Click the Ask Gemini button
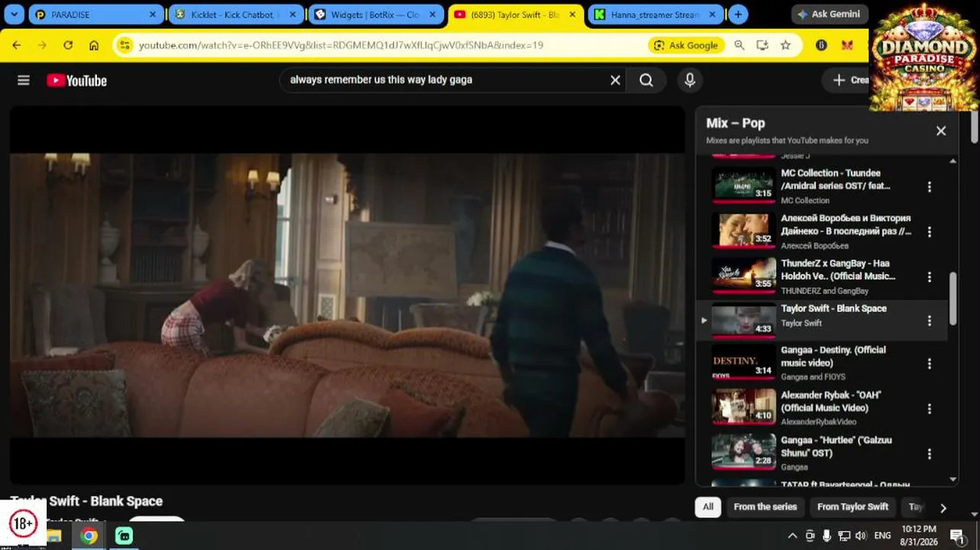Image resolution: width=980 pixels, height=550 pixels. pyautogui.click(x=828, y=14)
